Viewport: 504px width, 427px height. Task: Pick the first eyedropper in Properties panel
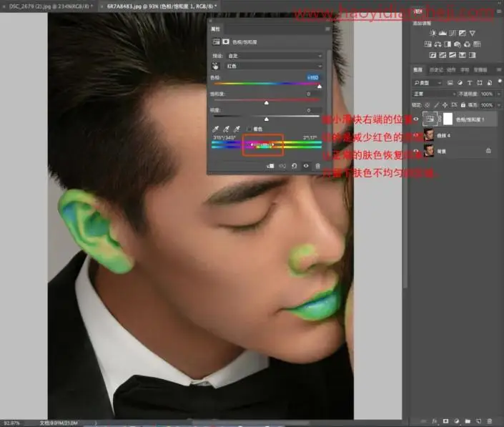(216, 129)
